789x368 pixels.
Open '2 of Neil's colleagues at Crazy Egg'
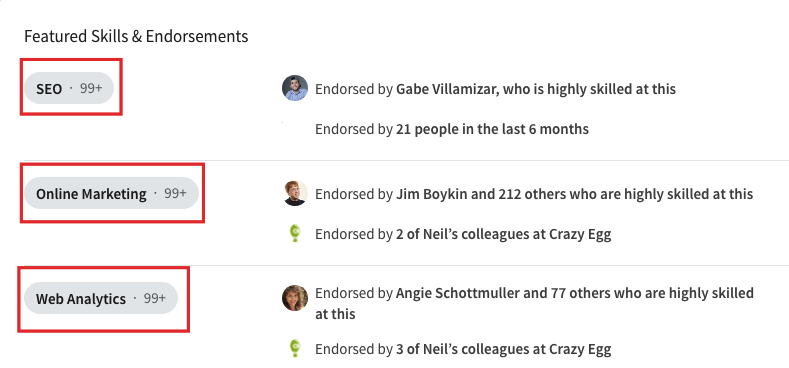tap(504, 234)
